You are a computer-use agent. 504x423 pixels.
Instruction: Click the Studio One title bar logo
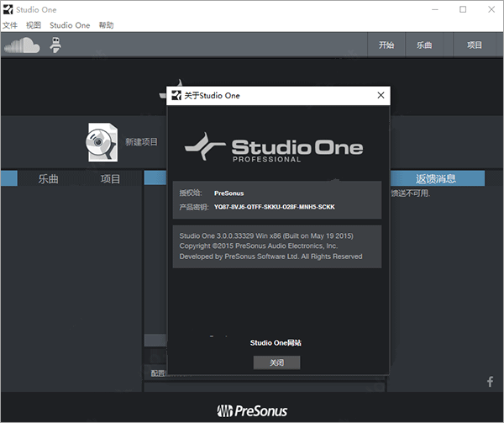(x=8, y=9)
